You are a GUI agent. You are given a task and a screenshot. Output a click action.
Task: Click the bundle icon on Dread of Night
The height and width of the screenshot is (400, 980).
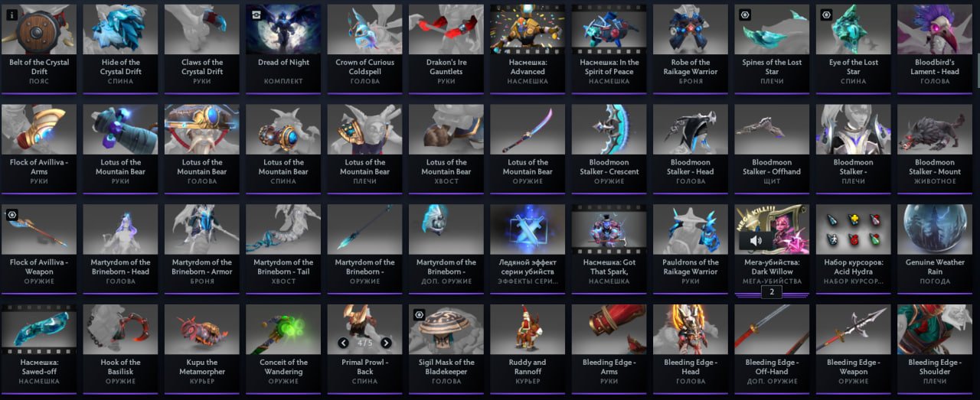click(256, 15)
